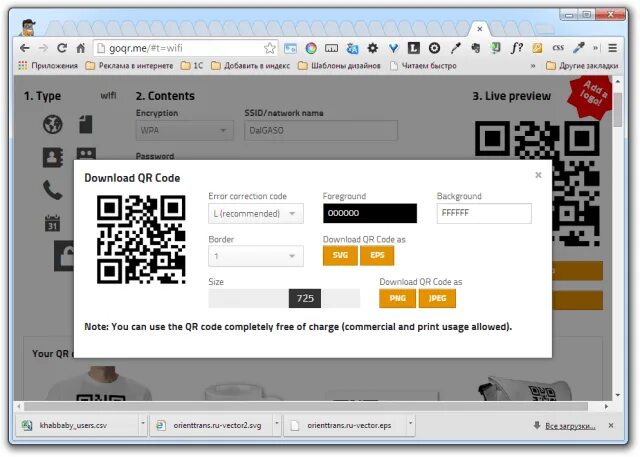Open the 1C bookmark folder
The height and width of the screenshot is (457, 640).
click(192, 66)
